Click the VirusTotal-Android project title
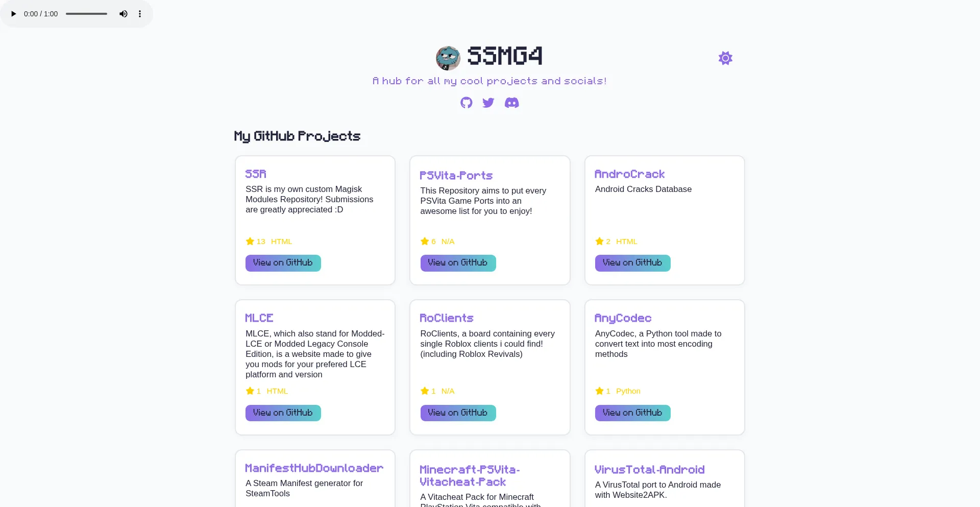Viewport: 980px width, 507px height. 649,470
